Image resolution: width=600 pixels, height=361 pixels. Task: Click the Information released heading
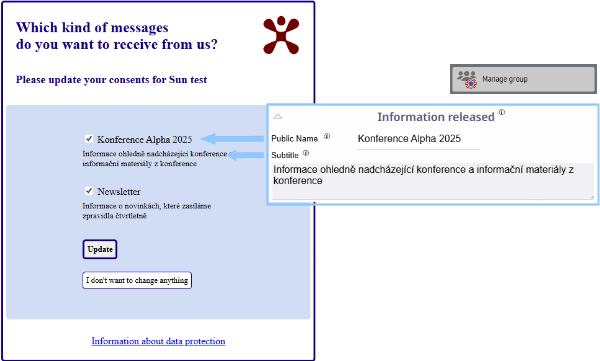pyautogui.click(x=436, y=117)
